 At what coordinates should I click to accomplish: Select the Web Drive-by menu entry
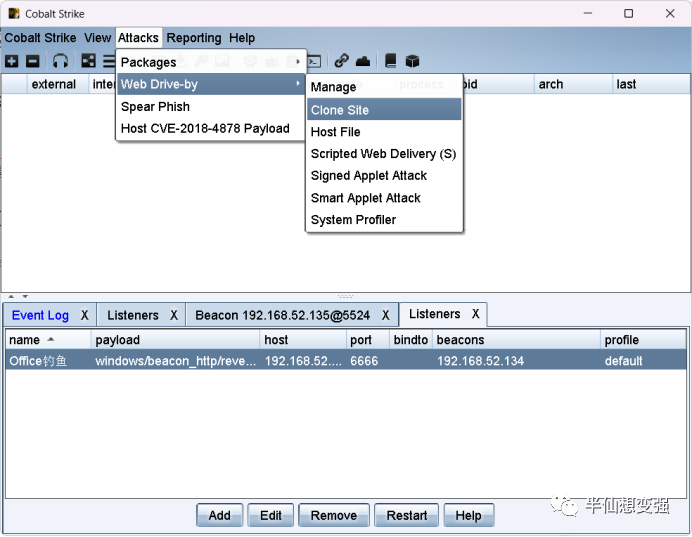[x=211, y=84]
